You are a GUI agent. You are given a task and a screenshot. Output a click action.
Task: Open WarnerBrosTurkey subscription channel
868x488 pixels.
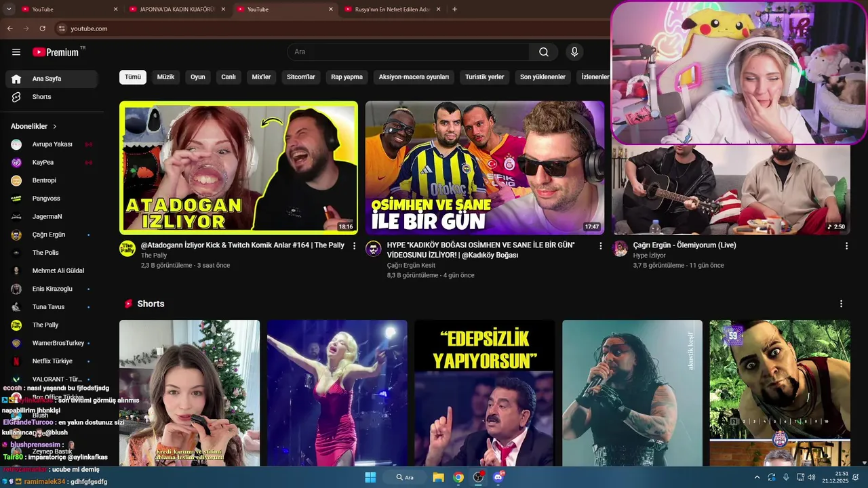[52, 343]
